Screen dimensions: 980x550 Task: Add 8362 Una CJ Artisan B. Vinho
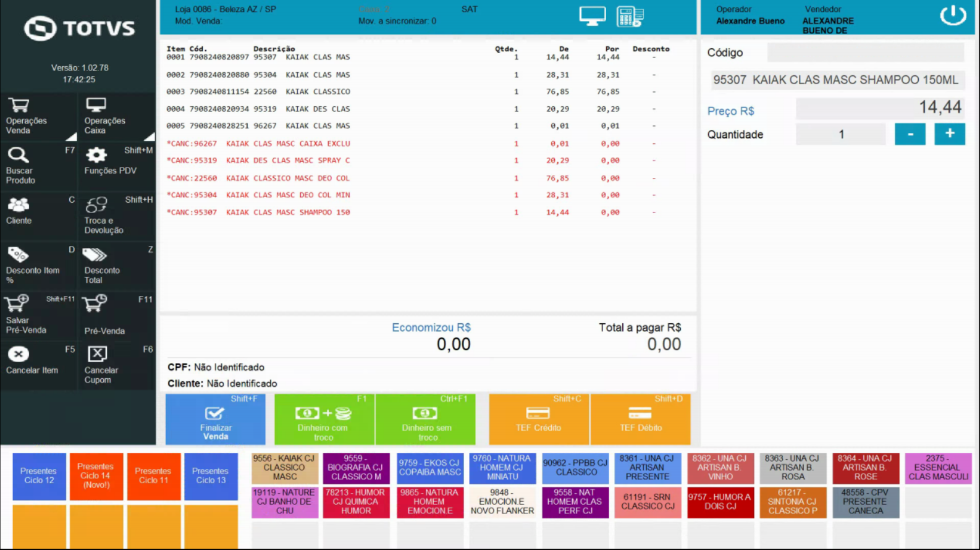720,468
